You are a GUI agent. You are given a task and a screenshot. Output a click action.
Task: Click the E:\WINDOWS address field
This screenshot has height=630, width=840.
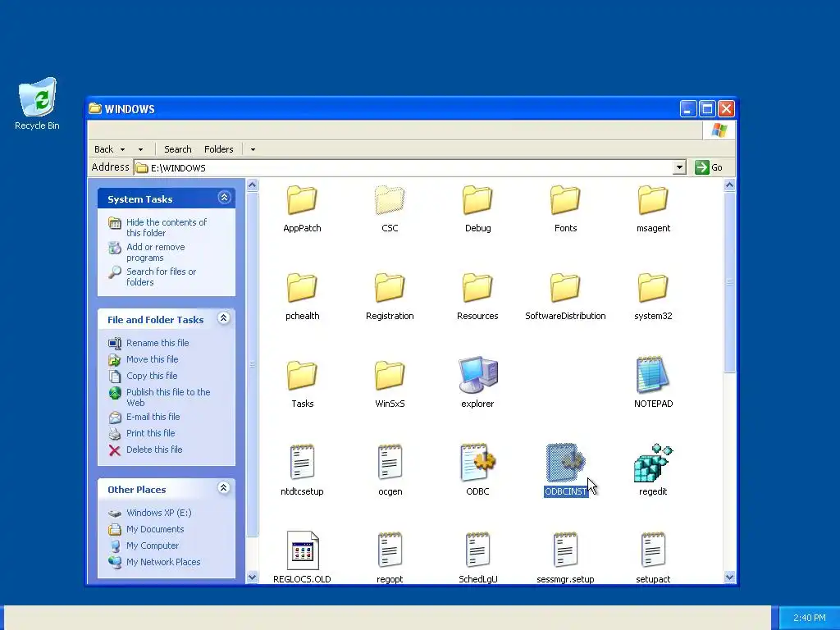coord(404,167)
